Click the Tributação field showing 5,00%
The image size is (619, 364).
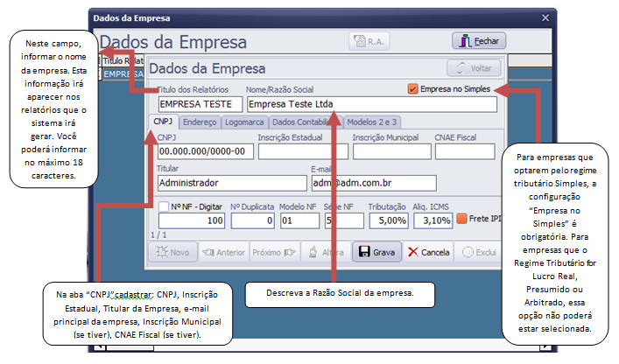tap(389, 220)
